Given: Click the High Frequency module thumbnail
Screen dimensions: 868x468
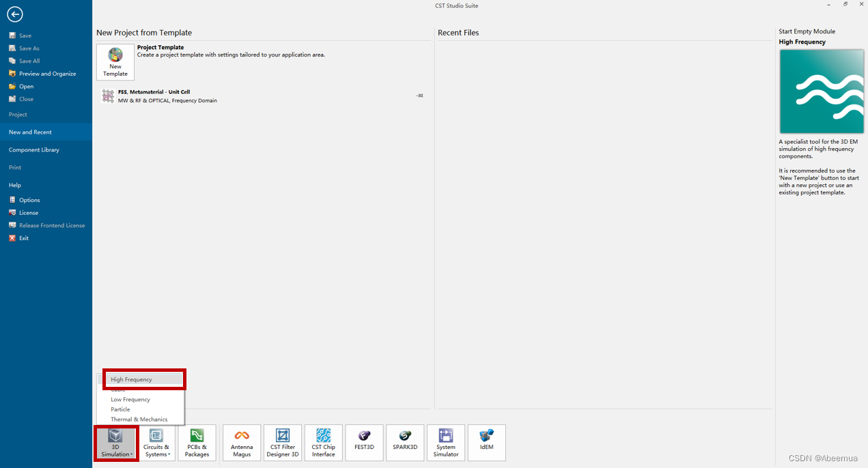Looking at the screenshot, I should 822,91.
